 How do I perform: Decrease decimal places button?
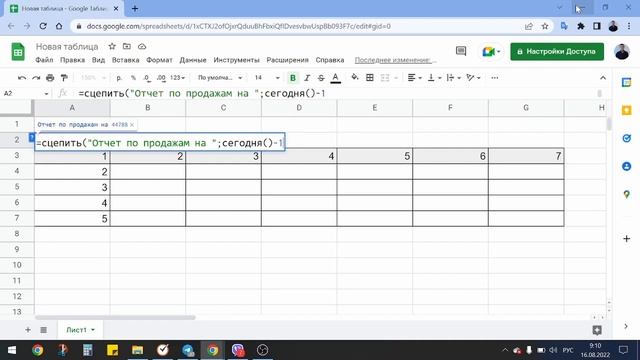point(147,78)
